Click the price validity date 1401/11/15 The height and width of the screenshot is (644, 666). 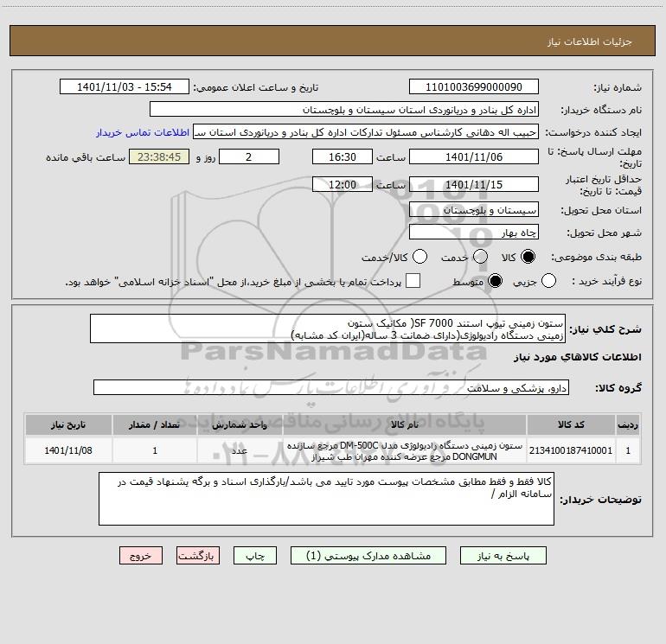pyautogui.click(x=474, y=184)
